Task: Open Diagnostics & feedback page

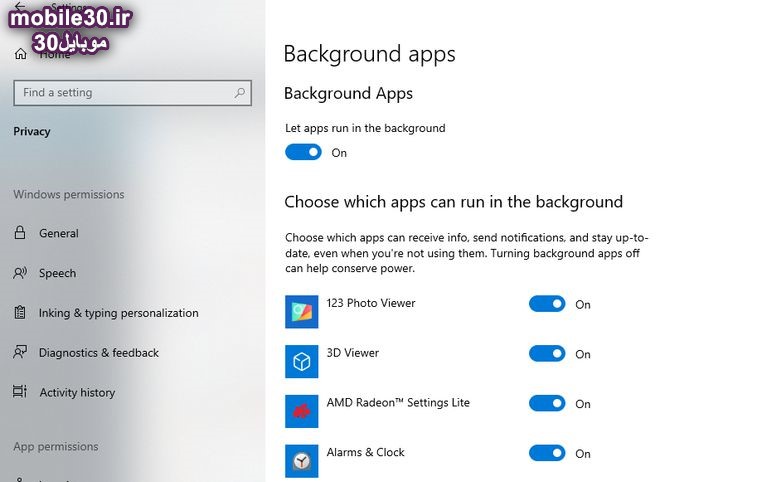Action: point(98,353)
